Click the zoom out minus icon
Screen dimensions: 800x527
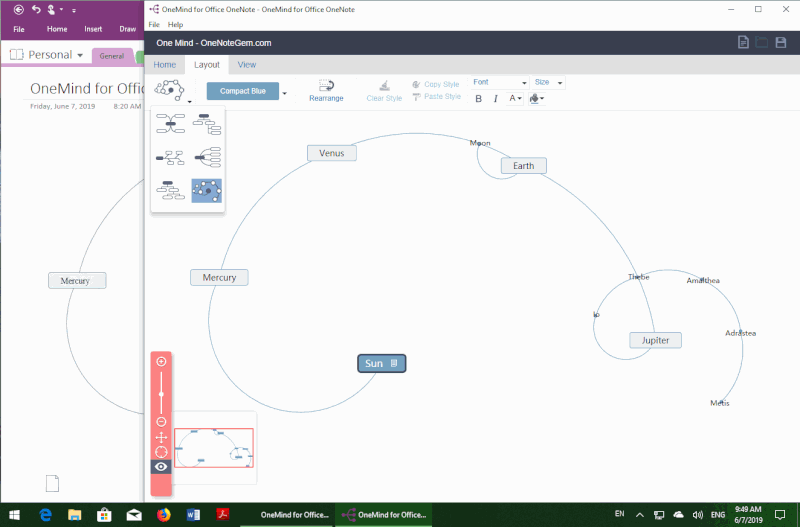(161, 422)
